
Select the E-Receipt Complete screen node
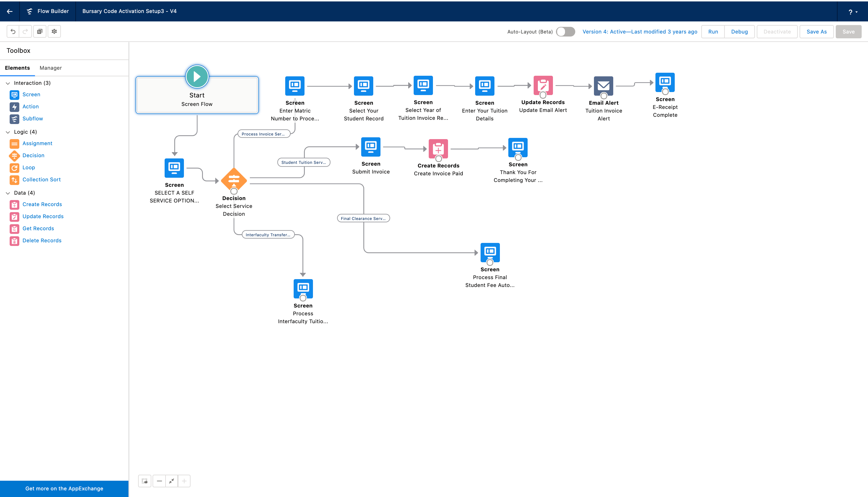[x=665, y=82]
